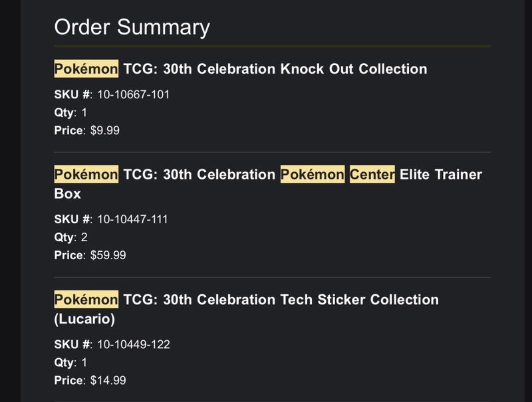Click SKU number 10-10667-101
Viewport: 532px width, 402px height.
coord(133,94)
